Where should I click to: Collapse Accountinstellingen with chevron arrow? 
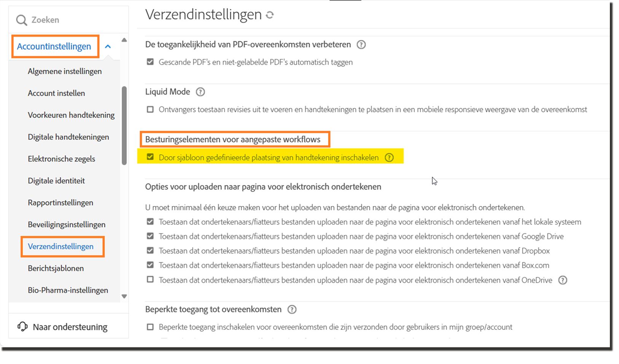[108, 47]
